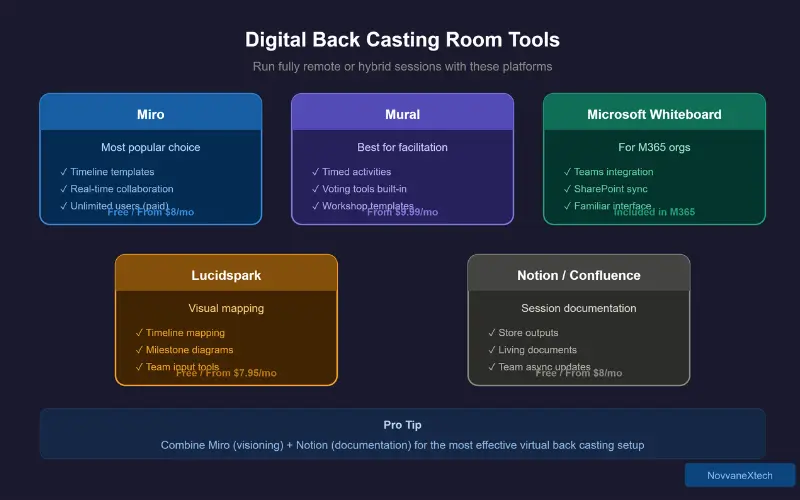800x500 pixels.
Task: Select the Mural card header
Action: pos(403,112)
